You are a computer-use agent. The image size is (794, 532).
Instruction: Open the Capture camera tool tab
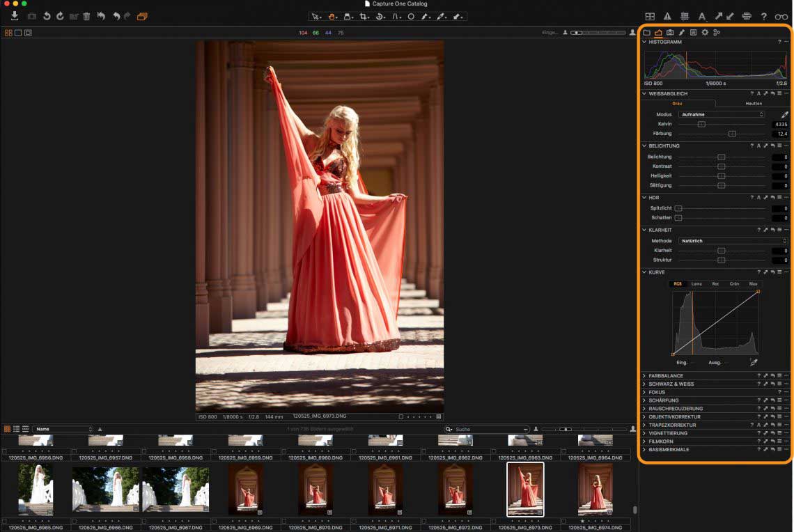(669, 32)
